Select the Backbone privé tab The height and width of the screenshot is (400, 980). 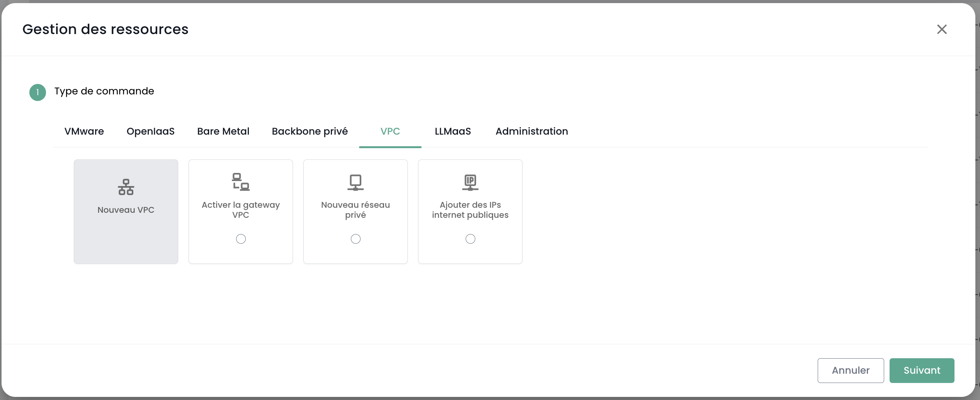(310, 132)
